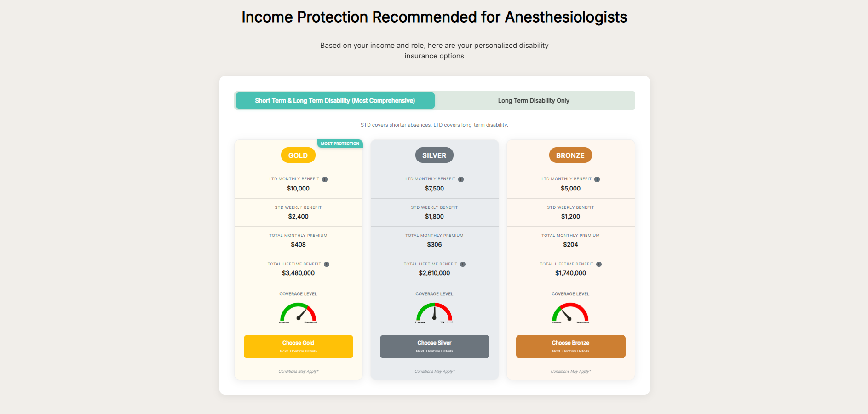Viewport: 868px width, 414px height.
Task: Click the Most Protection ribbon label
Action: pos(340,144)
